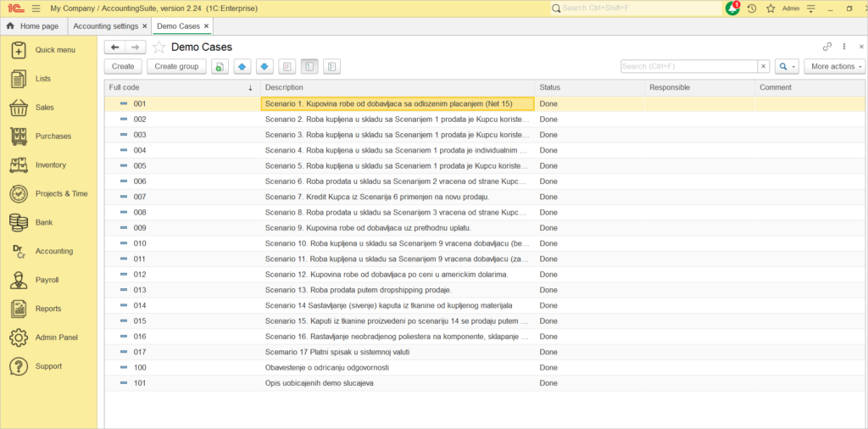This screenshot has width=868, height=429.
Task: Click the list Search (Ctrl+F) field
Action: point(687,66)
